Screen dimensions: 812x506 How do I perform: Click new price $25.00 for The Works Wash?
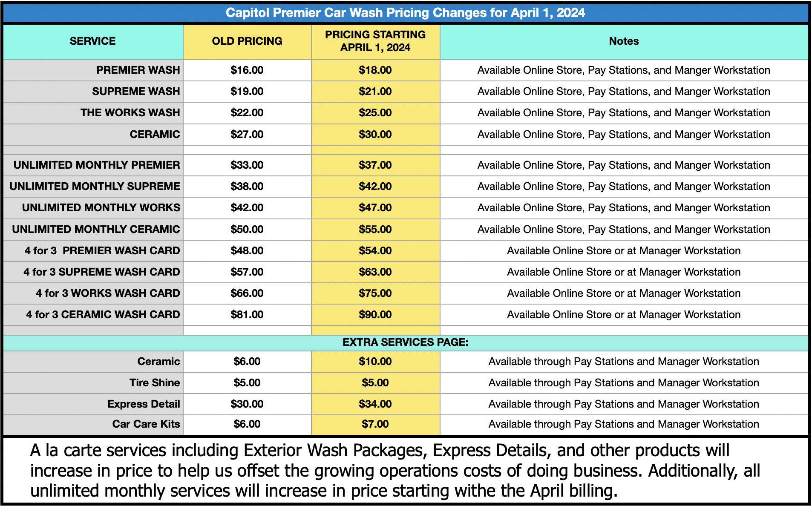click(x=375, y=113)
